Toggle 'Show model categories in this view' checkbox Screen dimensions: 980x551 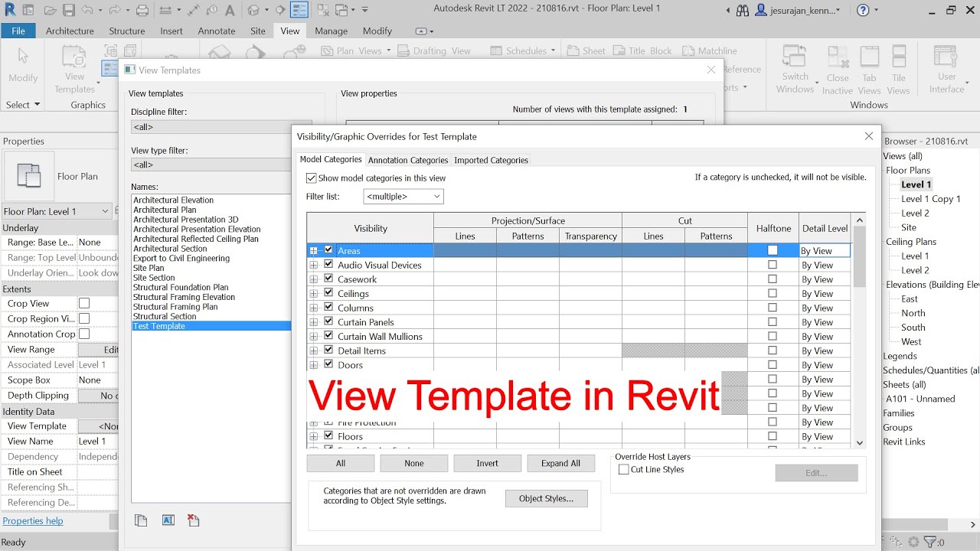pos(311,178)
